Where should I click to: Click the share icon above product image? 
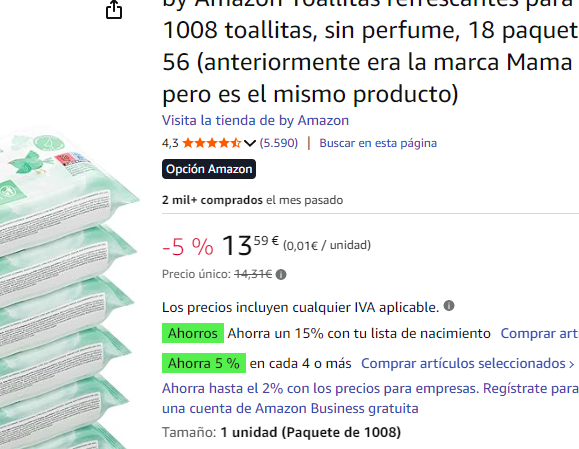point(114,9)
